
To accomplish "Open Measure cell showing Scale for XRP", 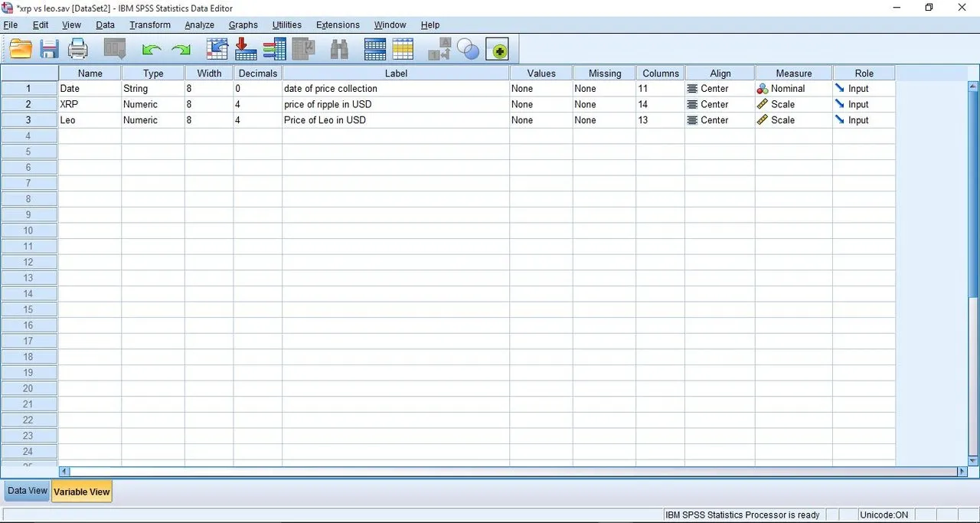I will tap(794, 104).
